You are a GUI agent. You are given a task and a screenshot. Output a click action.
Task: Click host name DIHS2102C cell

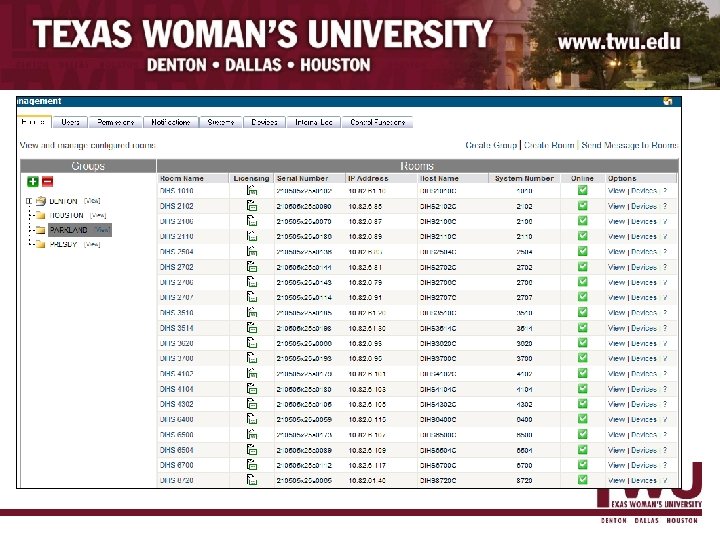tap(438, 206)
